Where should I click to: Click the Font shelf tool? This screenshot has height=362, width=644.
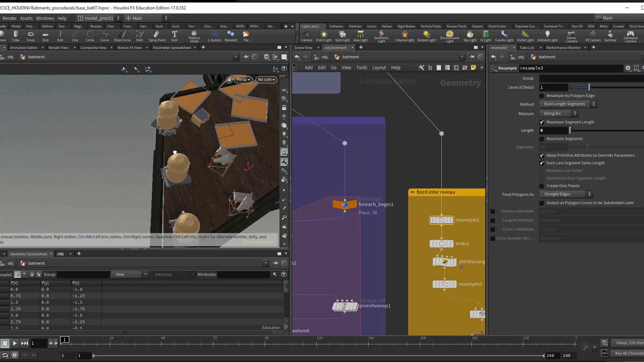click(x=174, y=36)
